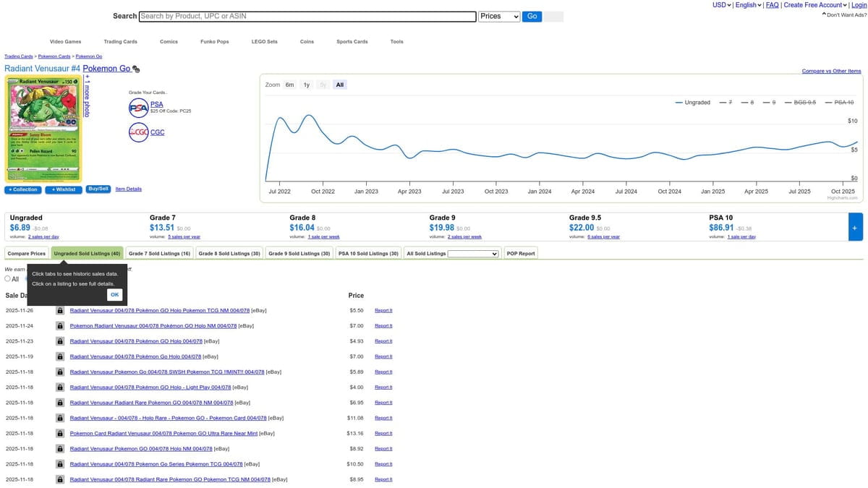Click the lock icon beside the 2025-11-23 sale
868x488 pixels.
click(60, 341)
